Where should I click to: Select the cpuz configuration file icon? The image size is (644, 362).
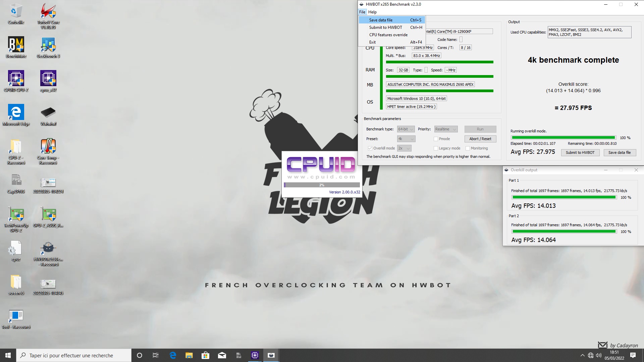(16, 251)
